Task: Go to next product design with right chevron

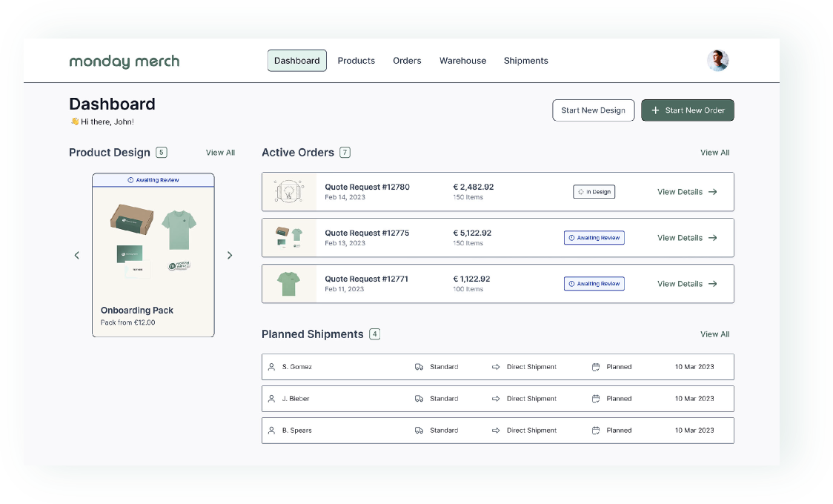Action: pos(230,255)
